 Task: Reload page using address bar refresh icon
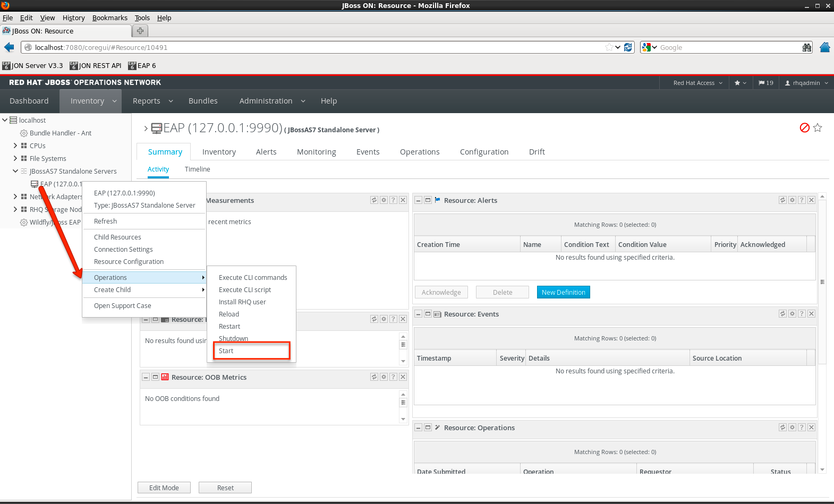coord(628,47)
